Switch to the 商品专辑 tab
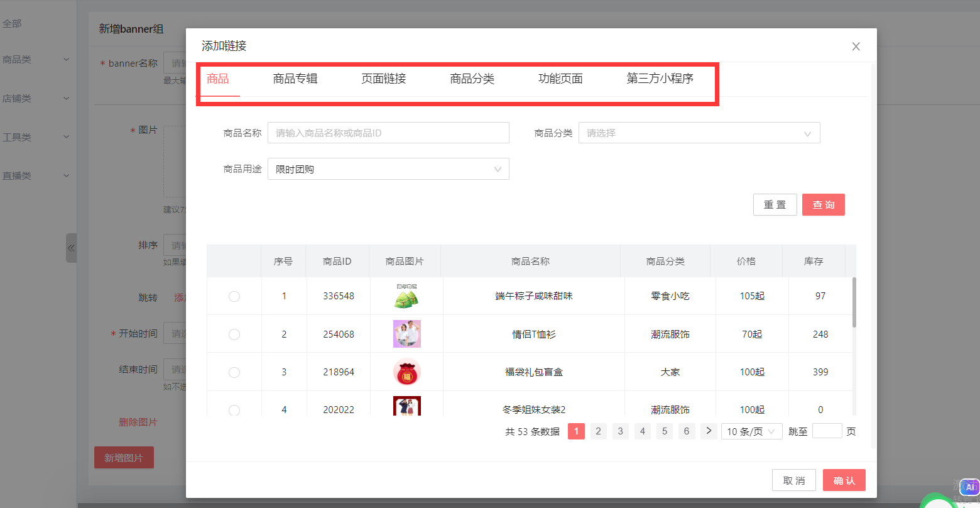Viewport: 980px width, 508px height. (295, 79)
